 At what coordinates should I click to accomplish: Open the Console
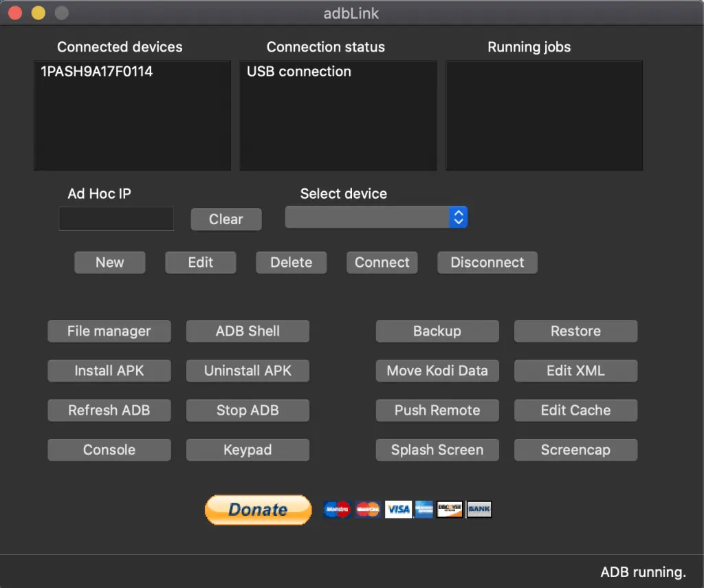109,450
